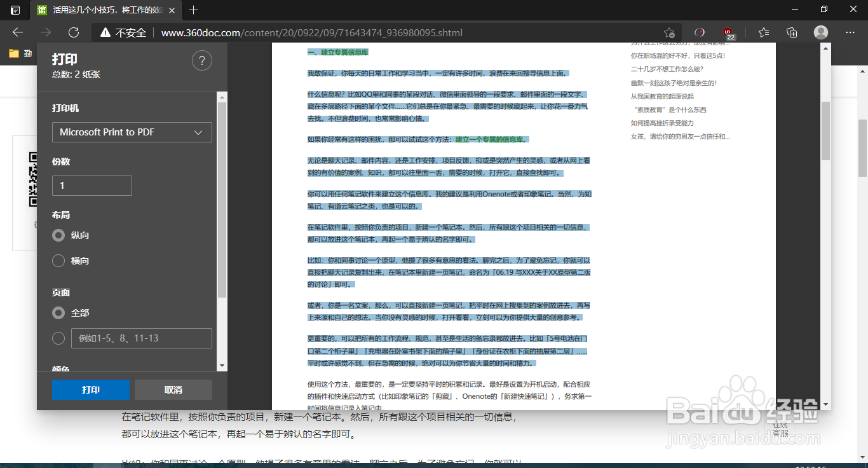Click the round Opera-style extension icon
Viewport: 868px width, 468px height.
(700, 32)
